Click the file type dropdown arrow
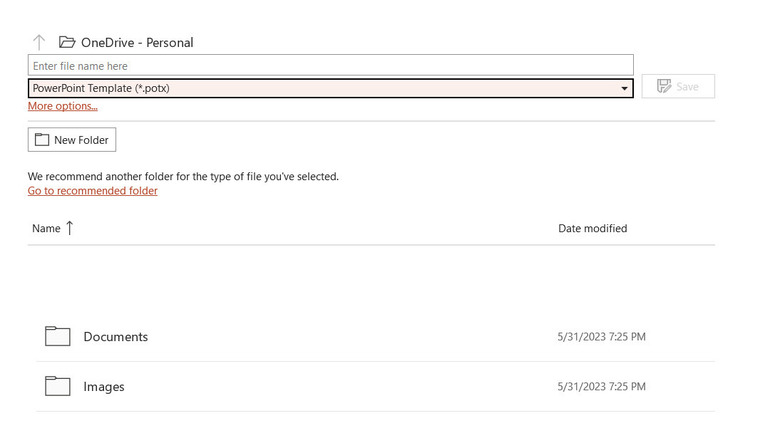This screenshot has width=780, height=438. (625, 88)
